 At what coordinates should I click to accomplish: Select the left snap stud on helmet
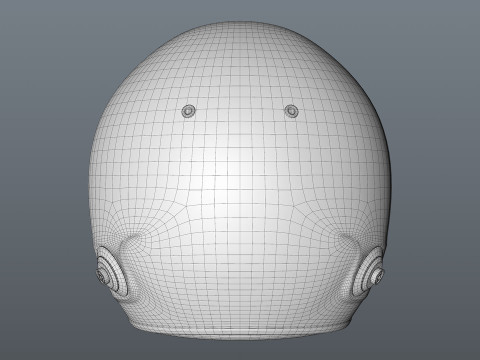point(189,111)
